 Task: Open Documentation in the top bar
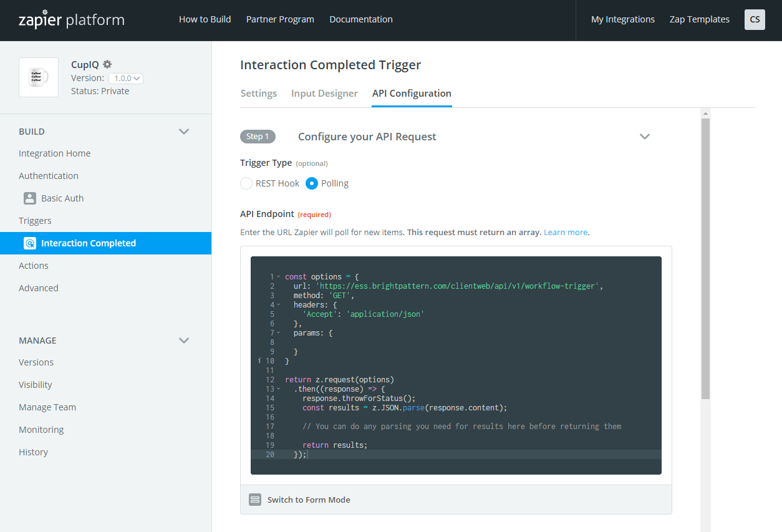click(361, 19)
